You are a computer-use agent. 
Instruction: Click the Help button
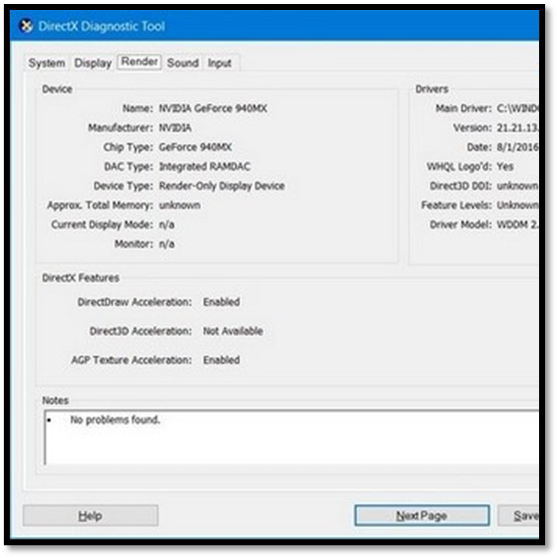click(x=90, y=515)
